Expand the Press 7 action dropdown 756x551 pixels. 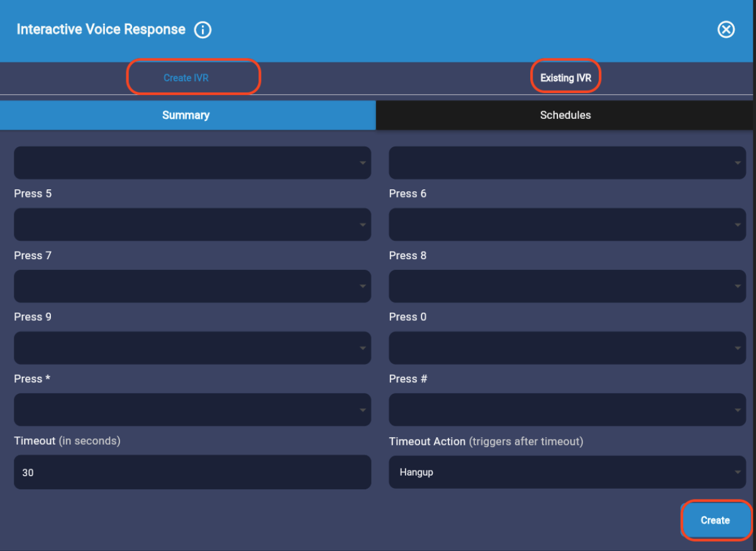point(192,286)
